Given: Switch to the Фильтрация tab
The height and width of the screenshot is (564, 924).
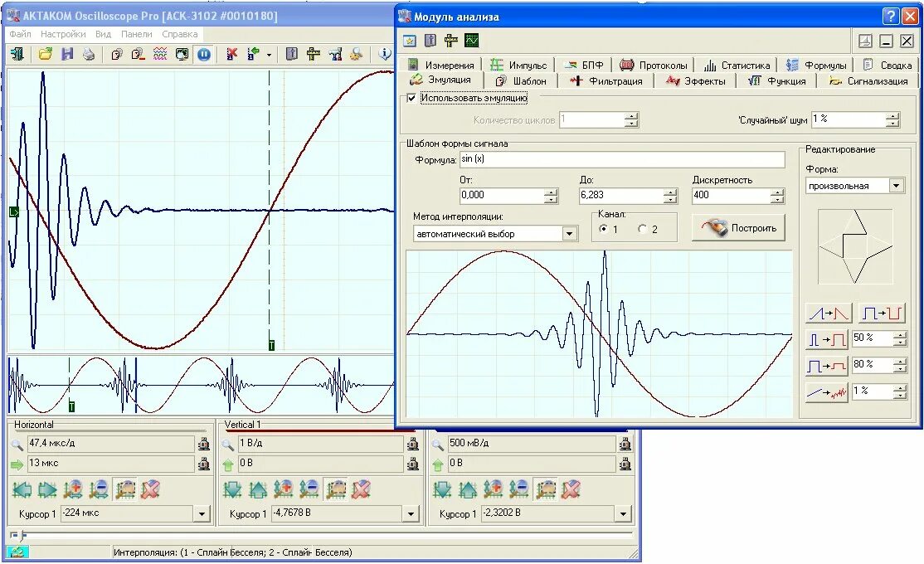Looking at the screenshot, I should pos(606,80).
